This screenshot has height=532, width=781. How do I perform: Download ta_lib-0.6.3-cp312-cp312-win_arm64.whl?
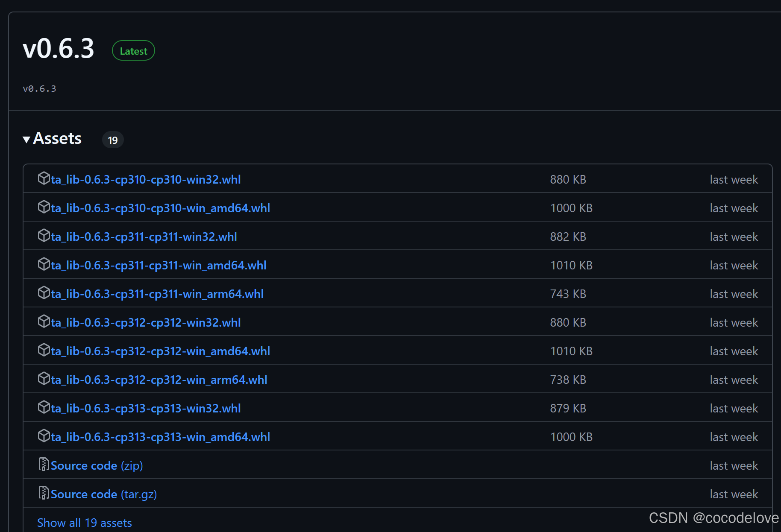tap(159, 379)
